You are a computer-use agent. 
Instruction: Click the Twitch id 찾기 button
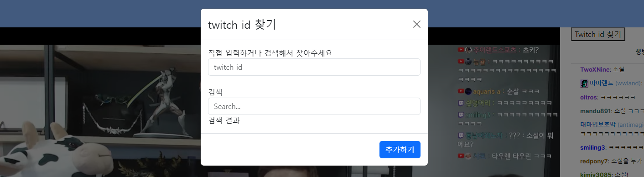pos(598,34)
